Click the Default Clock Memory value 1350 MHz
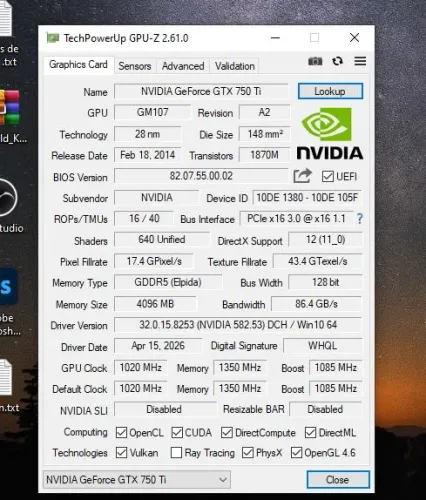The width and height of the screenshot is (426, 500). point(240,388)
